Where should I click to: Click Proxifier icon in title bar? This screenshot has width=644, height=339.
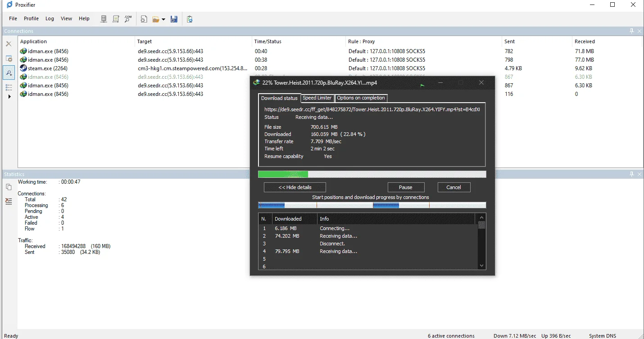[9, 5]
